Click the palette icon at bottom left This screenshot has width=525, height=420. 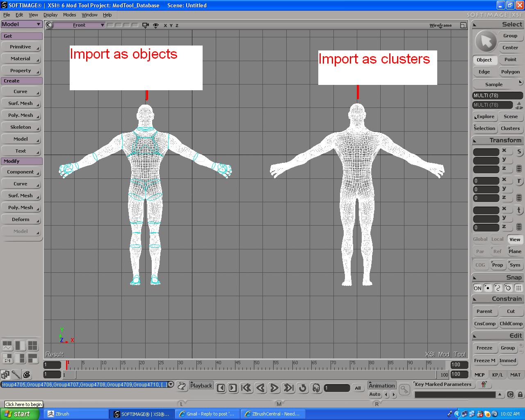[26, 374]
